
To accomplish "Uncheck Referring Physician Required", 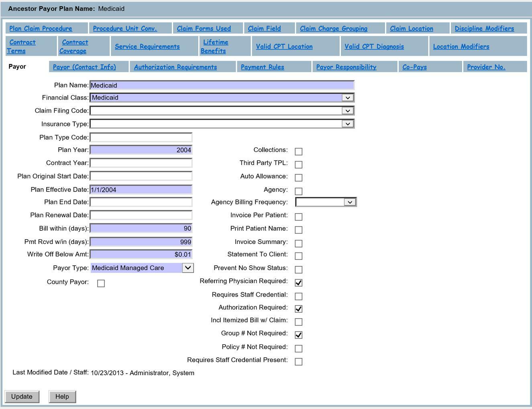I will tap(298, 283).
